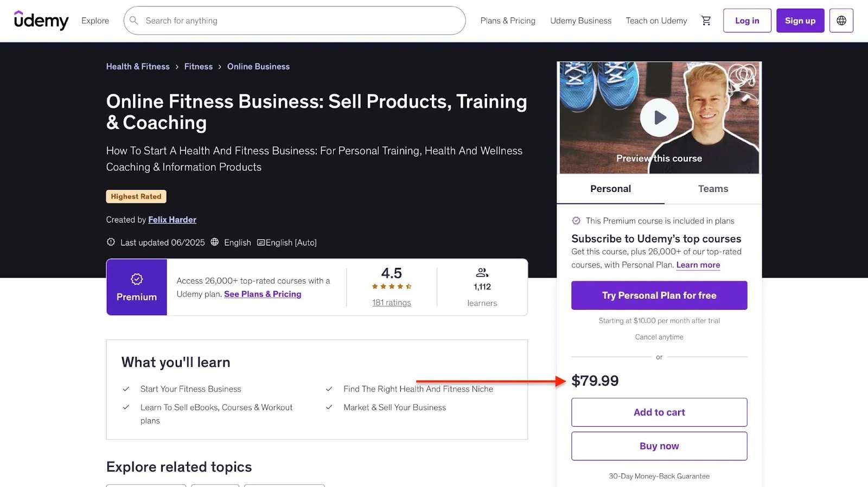Open instructor Felix Harder's profile link
868x487 pixels.
click(173, 220)
